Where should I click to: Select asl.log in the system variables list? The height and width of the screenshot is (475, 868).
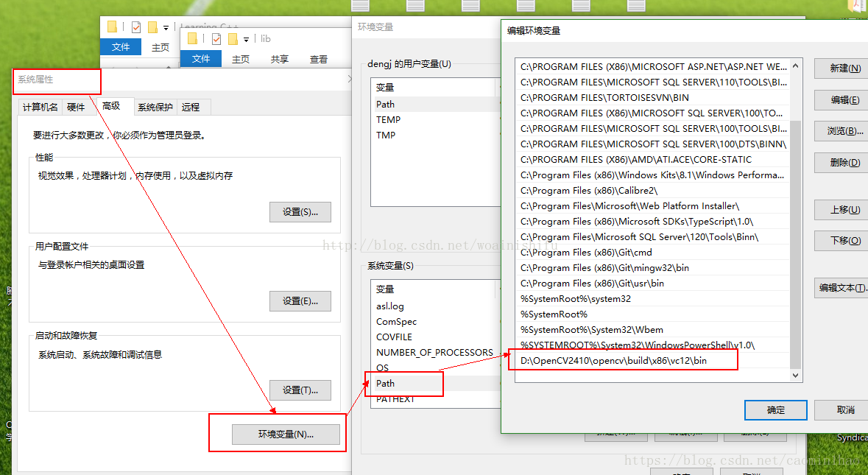click(x=436, y=306)
